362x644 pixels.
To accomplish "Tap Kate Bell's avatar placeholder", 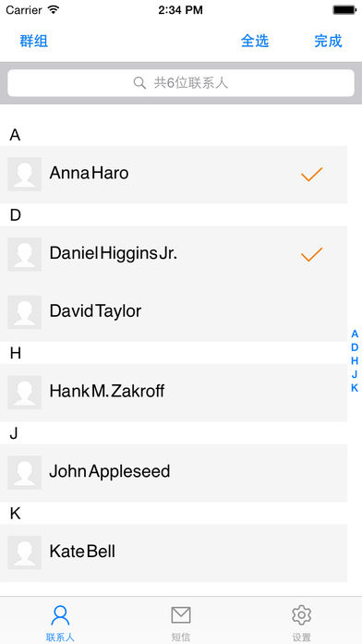I will tap(25, 553).
